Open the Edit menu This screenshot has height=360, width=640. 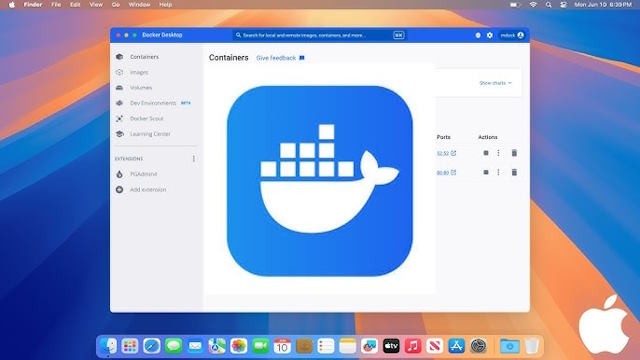75,4
